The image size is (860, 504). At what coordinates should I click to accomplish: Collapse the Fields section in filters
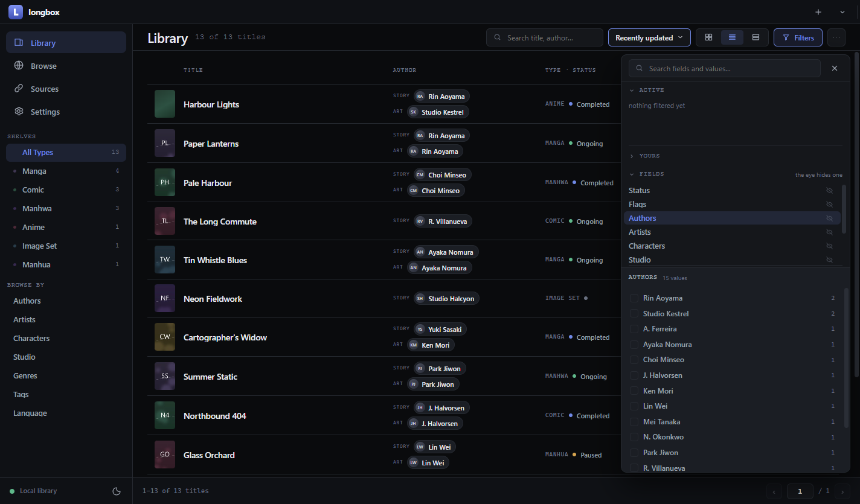646,174
